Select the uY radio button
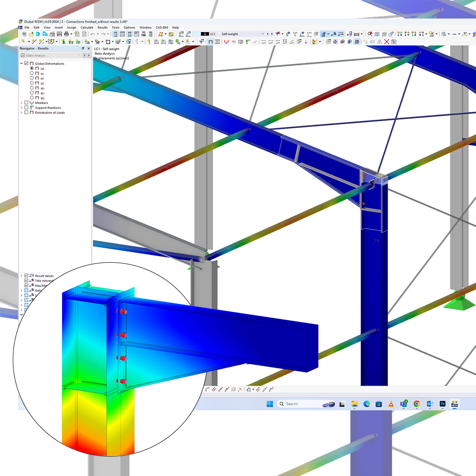The width and height of the screenshot is (476, 476). [x=32, y=78]
